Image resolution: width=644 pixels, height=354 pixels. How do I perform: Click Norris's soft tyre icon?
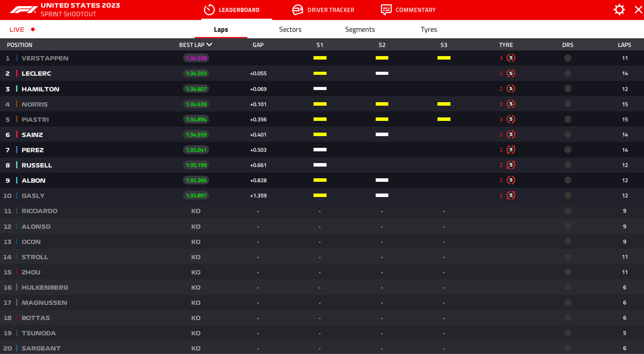(511, 104)
